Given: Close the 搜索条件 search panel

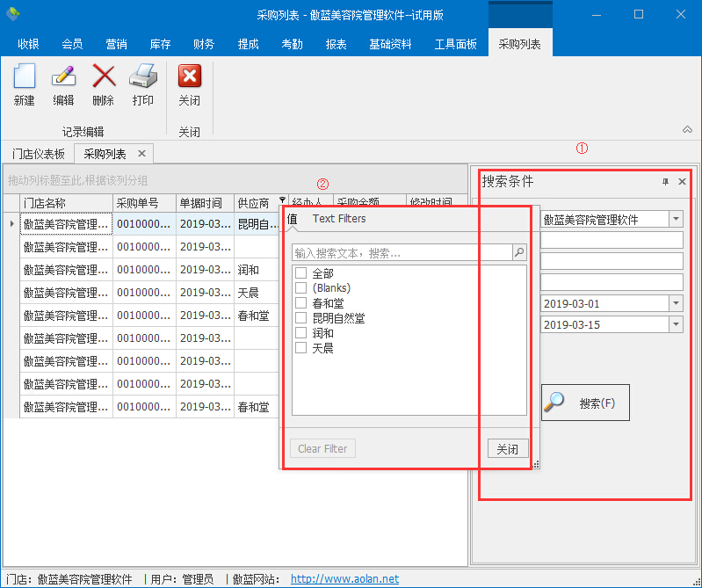Looking at the screenshot, I should click(x=682, y=182).
